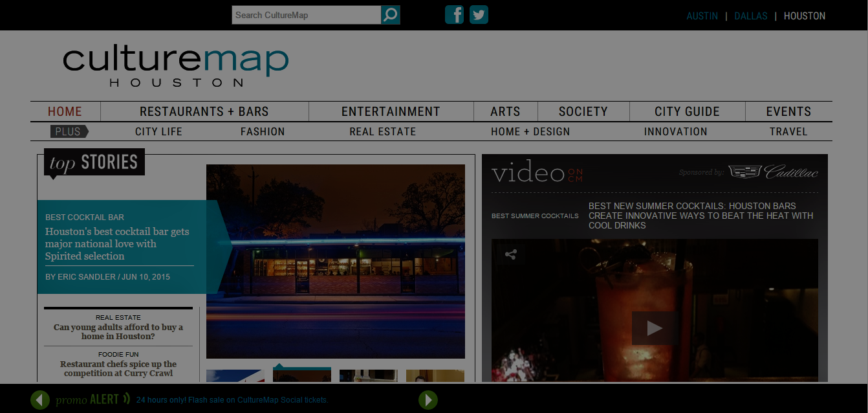Select the third story thumbnail
Viewport: 868px width, 413px height.
[369, 376]
